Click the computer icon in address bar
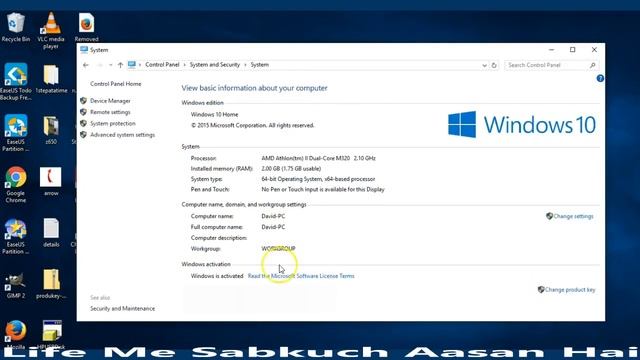Screen dimensions: 640x360 coord(131,64)
